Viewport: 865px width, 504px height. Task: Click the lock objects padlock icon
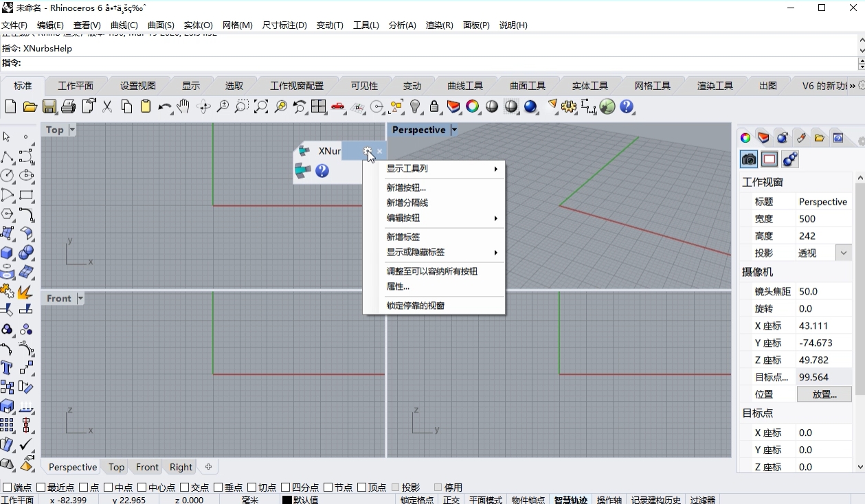[434, 106]
